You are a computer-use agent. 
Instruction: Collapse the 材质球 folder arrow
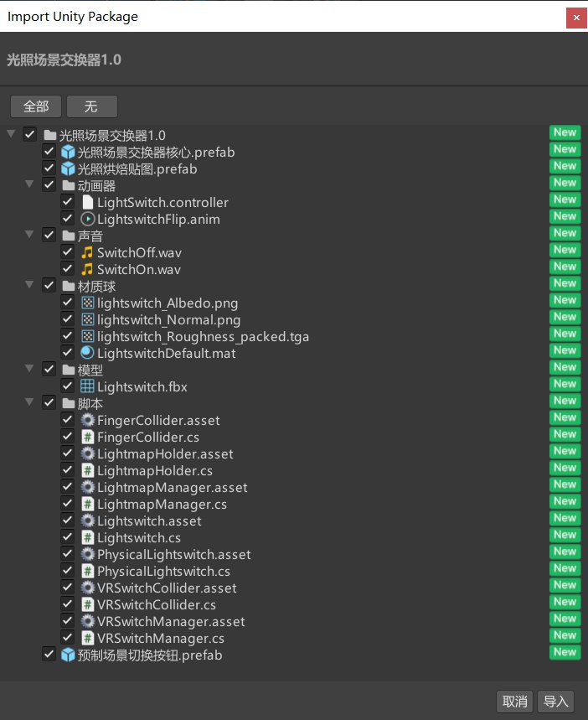[x=29, y=285]
